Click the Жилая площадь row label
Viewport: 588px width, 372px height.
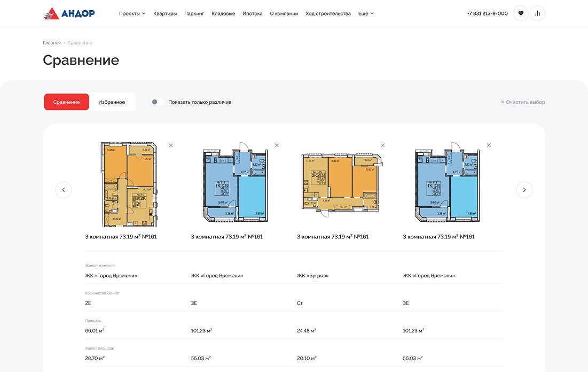pyautogui.click(x=99, y=348)
